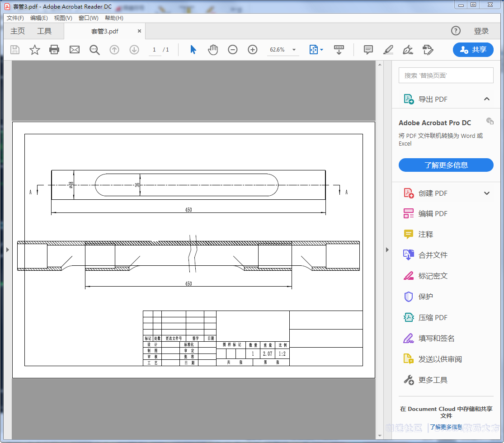This screenshot has height=443, width=504.
Task: Click the Fit page width icon
Action: click(313, 50)
